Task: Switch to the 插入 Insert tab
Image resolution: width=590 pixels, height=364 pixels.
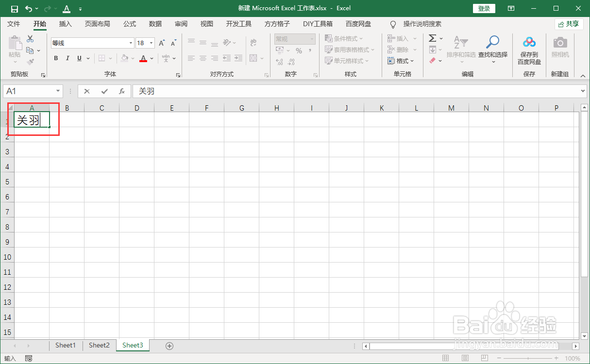Action: point(66,24)
